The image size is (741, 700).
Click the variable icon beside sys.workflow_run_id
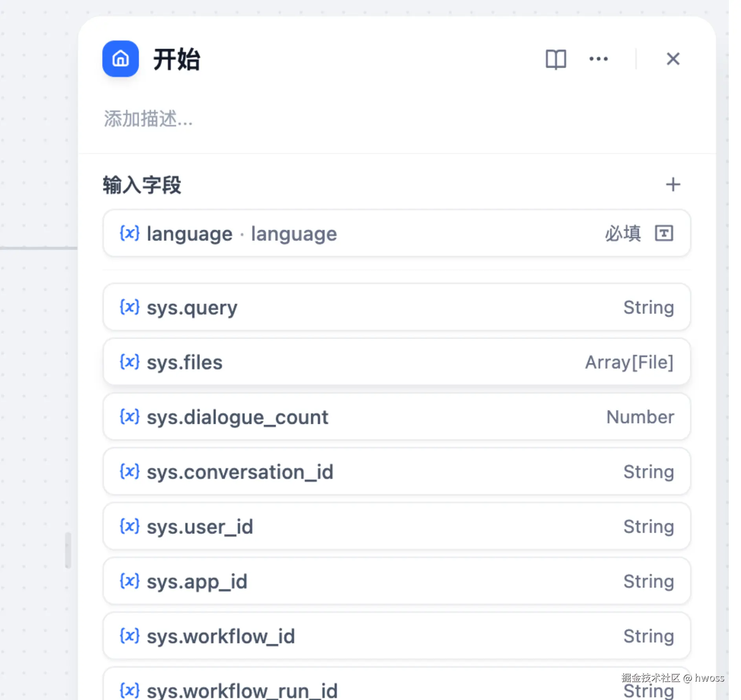tap(130, 690)
